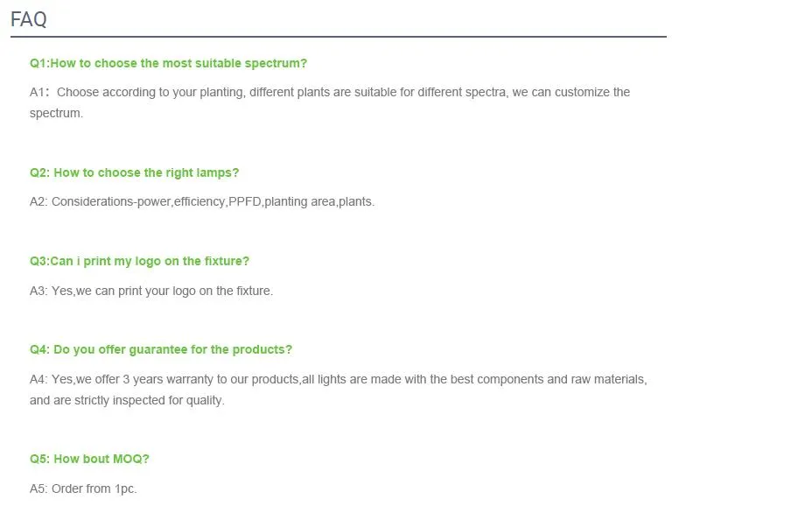The height and width of the screenshot is (513, 812).
Task: Click the horizontal divider line under FAQ
Action: (x=338, y=37)
